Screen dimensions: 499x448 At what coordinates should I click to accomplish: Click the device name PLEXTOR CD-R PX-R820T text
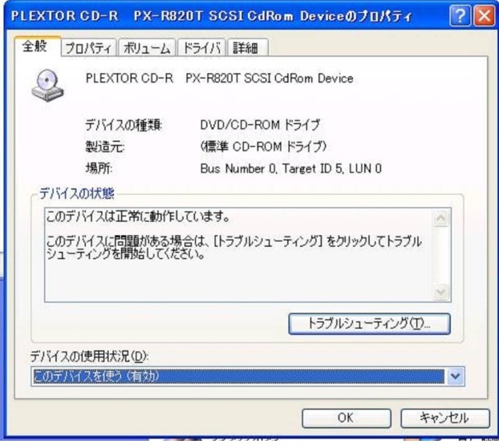[220, 79]
